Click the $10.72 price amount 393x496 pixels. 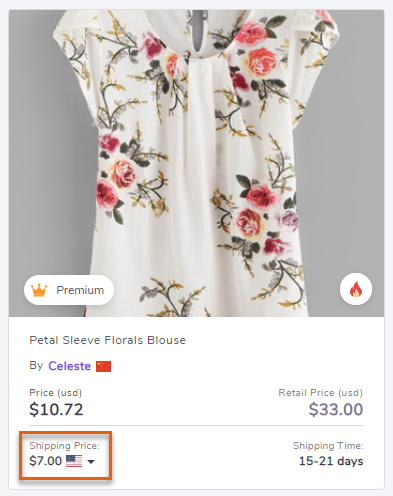tap(56, 409)
